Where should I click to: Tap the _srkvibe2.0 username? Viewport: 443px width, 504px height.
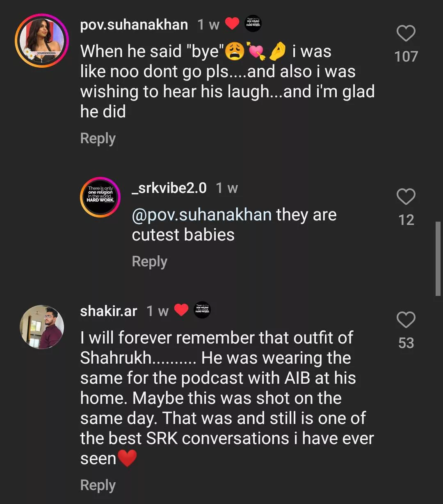(x=169, y=188)
